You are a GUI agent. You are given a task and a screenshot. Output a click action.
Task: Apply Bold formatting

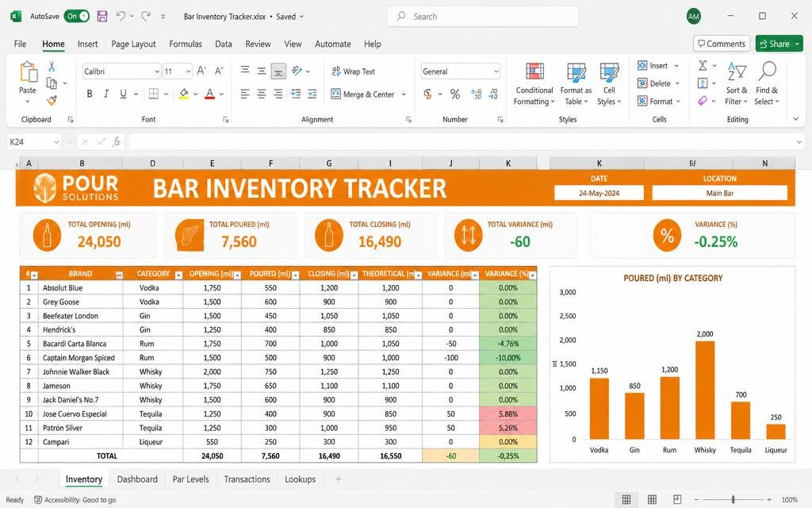point(90,94)
